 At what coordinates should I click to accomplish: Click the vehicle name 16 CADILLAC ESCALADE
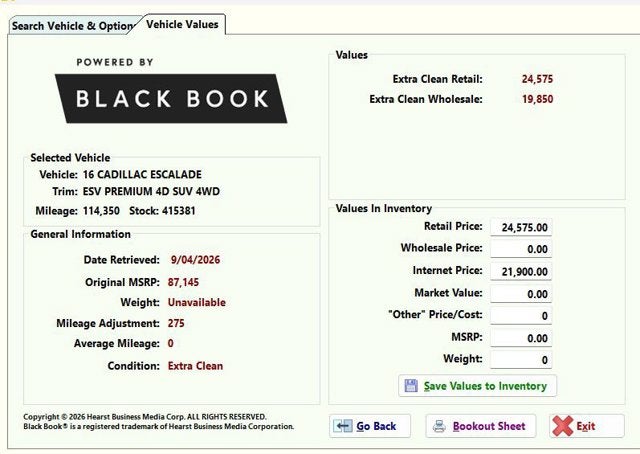(x=142, y=175)
